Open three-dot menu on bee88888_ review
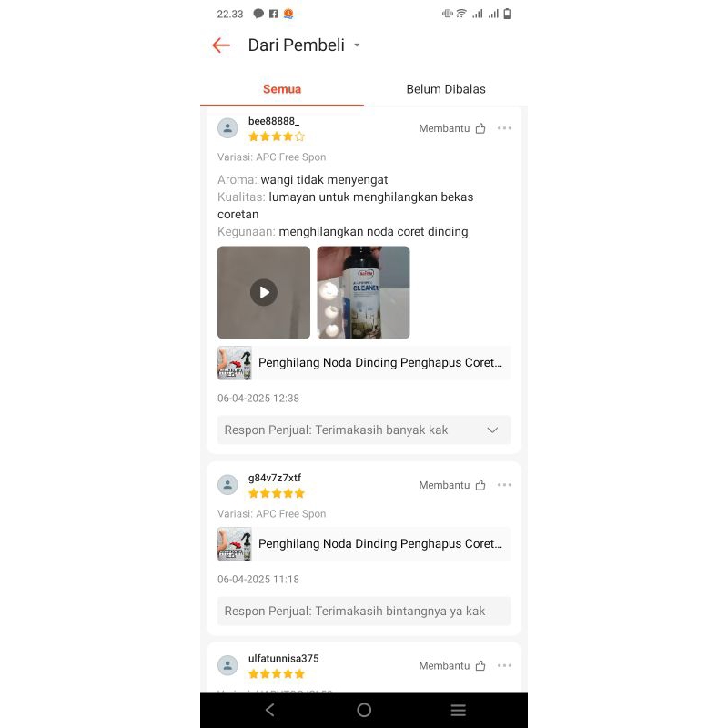The width and height of the screenshot is (728, 728). pos(504,128)
